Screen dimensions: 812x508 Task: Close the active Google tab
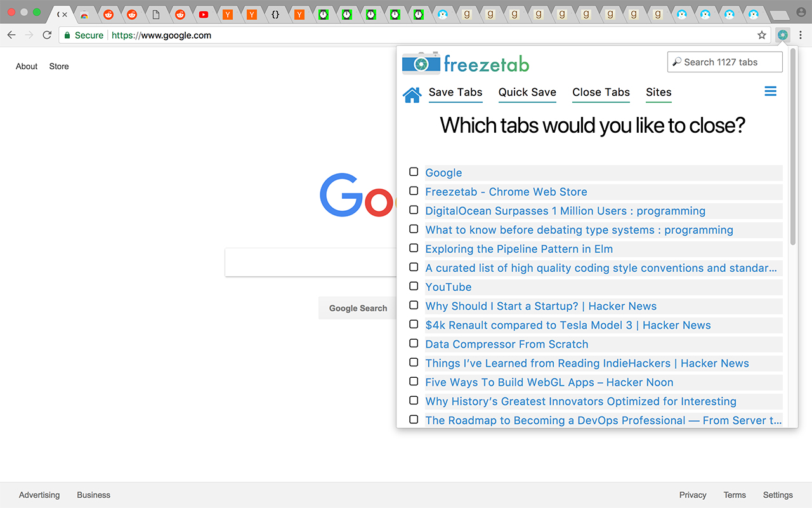pos(64,14)
